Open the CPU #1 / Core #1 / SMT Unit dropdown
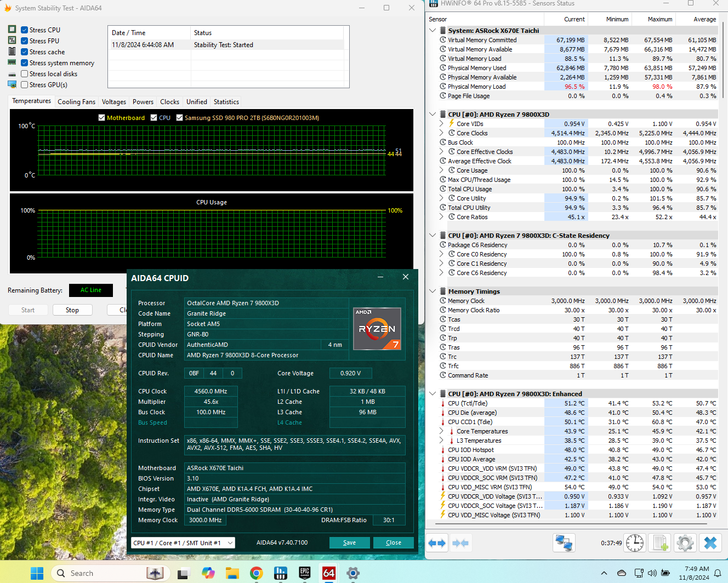The height and width of the screenshot is (583, 728). (183, 543)
